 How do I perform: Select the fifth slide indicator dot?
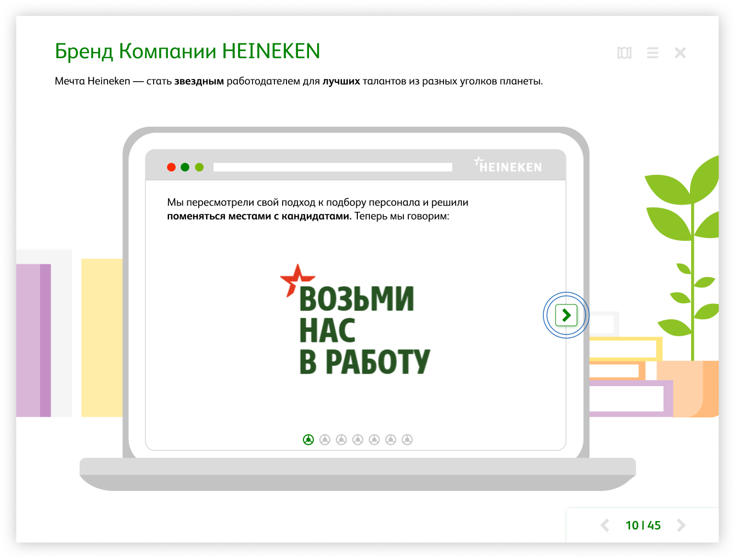[x=374, y=439]
